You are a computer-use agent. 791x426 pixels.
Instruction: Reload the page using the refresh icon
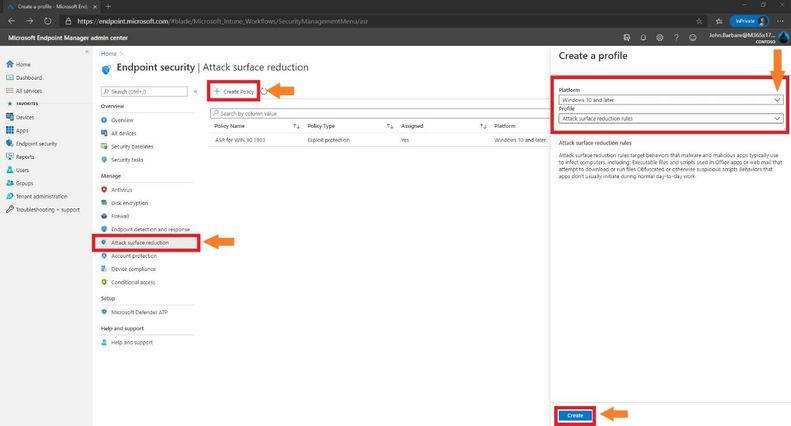(47, 21)
